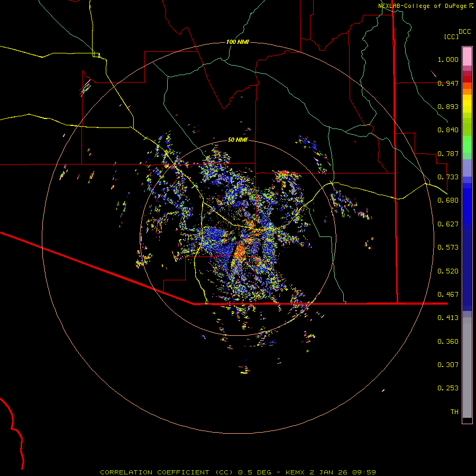Click the 50 NMI range ring label
This screenshot has width=476, height=476.
(x=237, y=140)
